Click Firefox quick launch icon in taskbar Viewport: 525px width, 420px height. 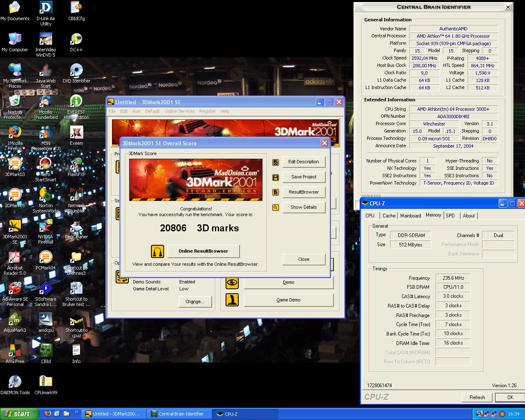(48, 414)
